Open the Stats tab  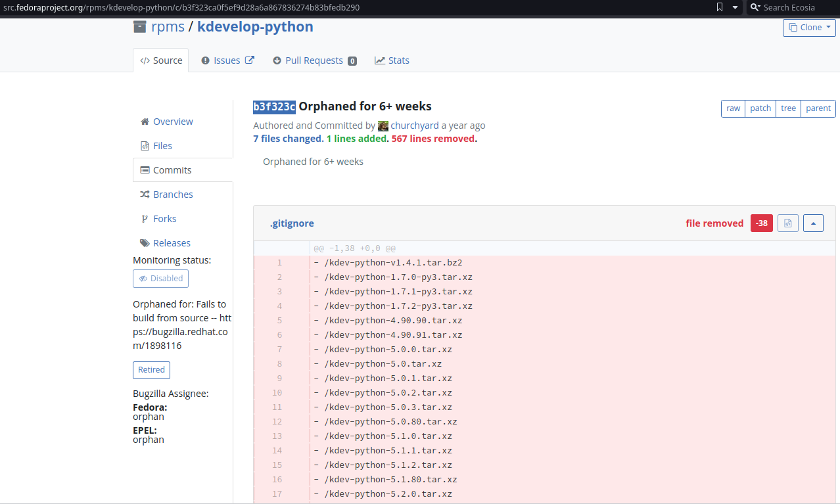coord(392,60)
